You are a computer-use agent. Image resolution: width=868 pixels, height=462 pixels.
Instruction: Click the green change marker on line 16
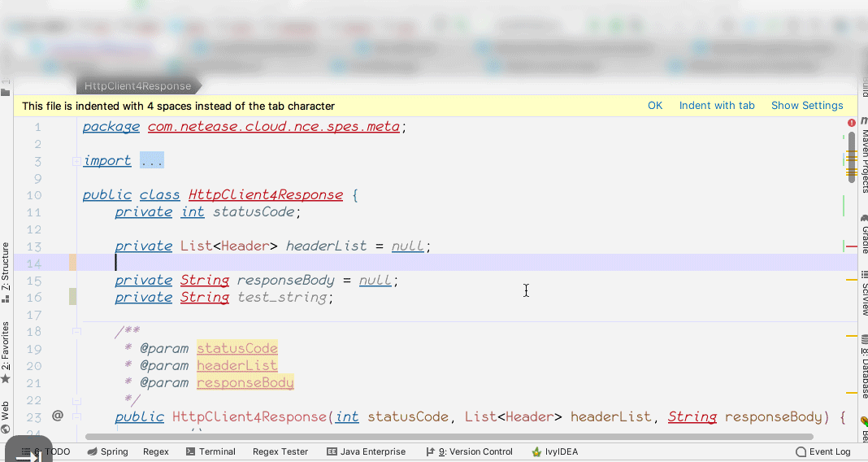point(72,297)
